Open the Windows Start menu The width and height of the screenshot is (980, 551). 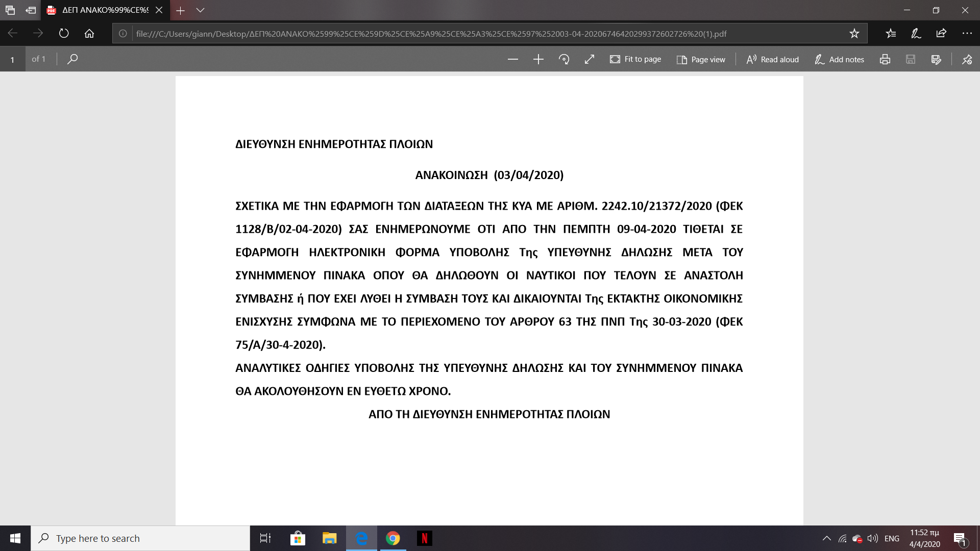point(15,538)
